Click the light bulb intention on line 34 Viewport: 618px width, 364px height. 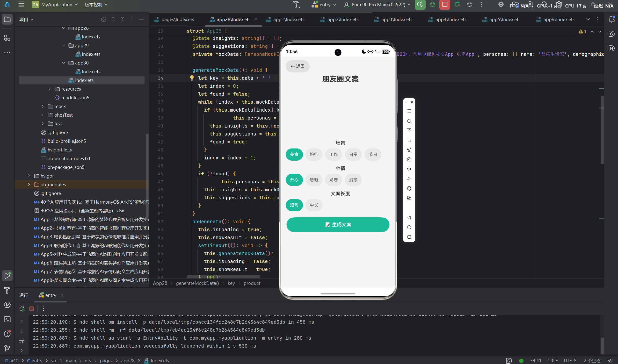click(192, 78)
